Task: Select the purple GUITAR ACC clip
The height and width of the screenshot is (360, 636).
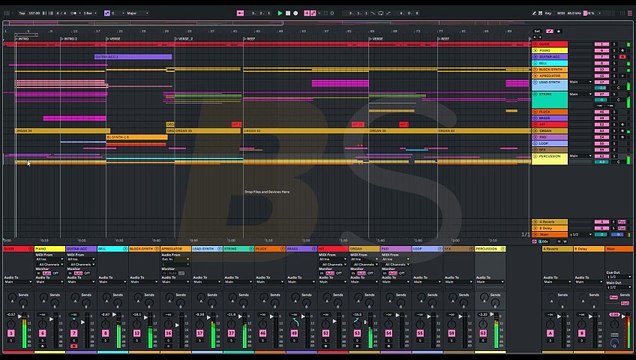Action: click(133, 57)
